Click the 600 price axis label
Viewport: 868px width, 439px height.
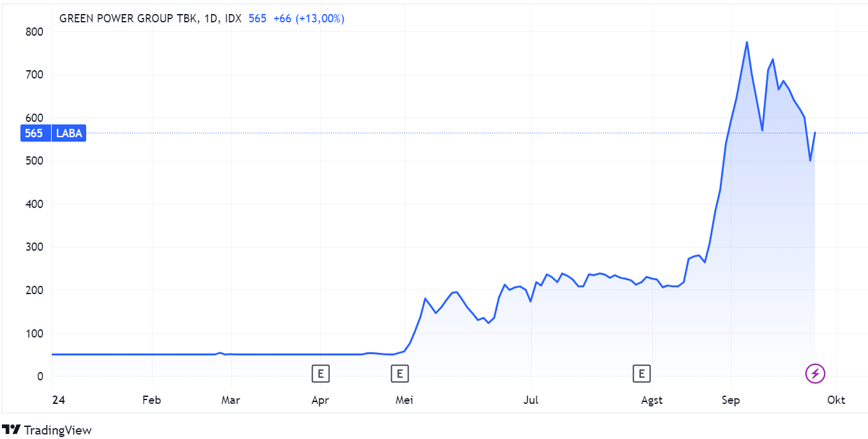[x=34, y=117]
